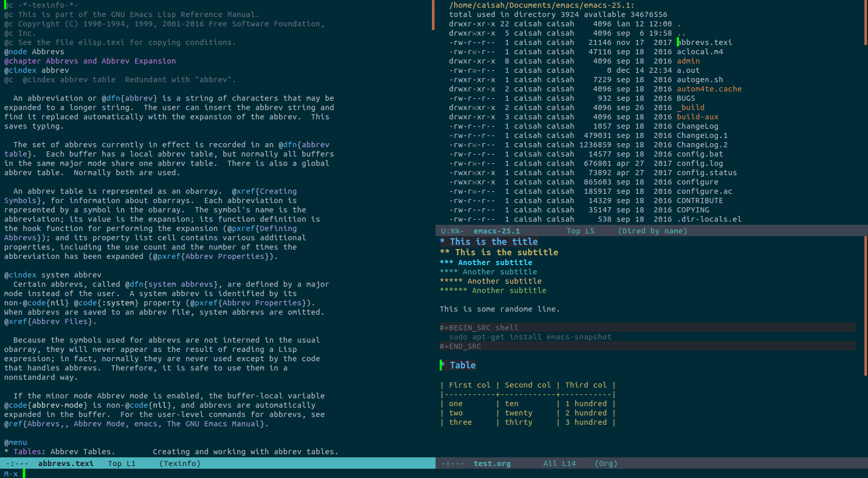
Task: Select the aclocal.m4 file entry
Action: (700, 52)
